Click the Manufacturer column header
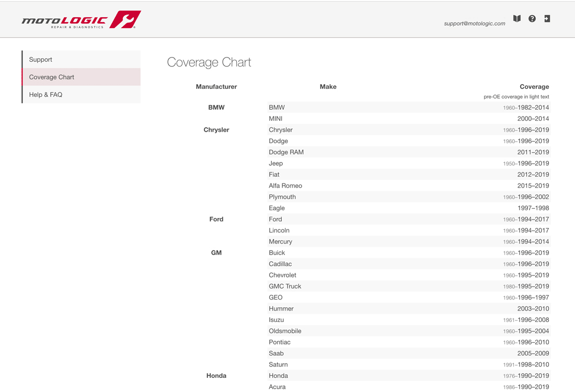575x392 pixels. [216, 87]
